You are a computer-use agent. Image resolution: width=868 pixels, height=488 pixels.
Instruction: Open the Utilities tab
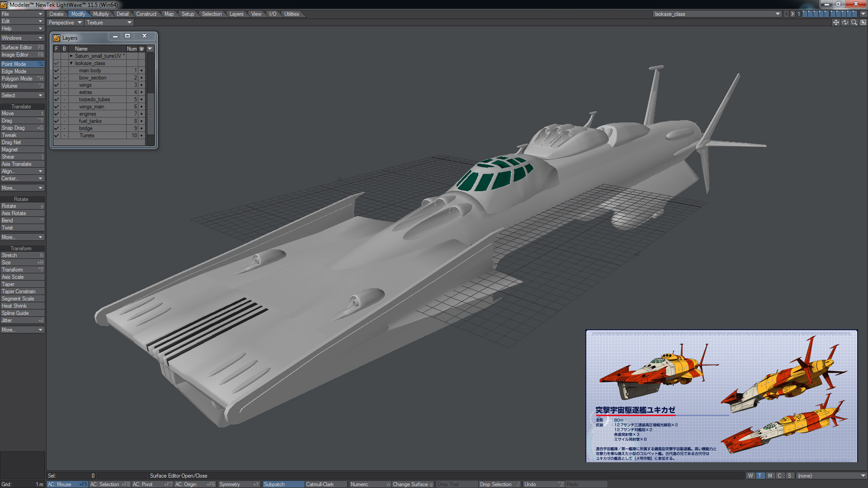(292, 14)
